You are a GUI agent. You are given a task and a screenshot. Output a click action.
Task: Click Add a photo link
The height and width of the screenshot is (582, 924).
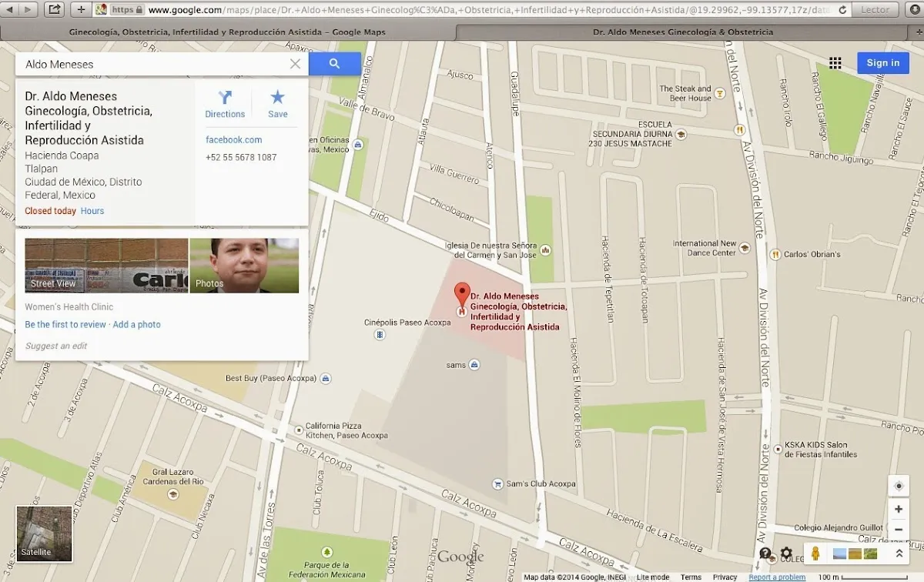[137, 324]
